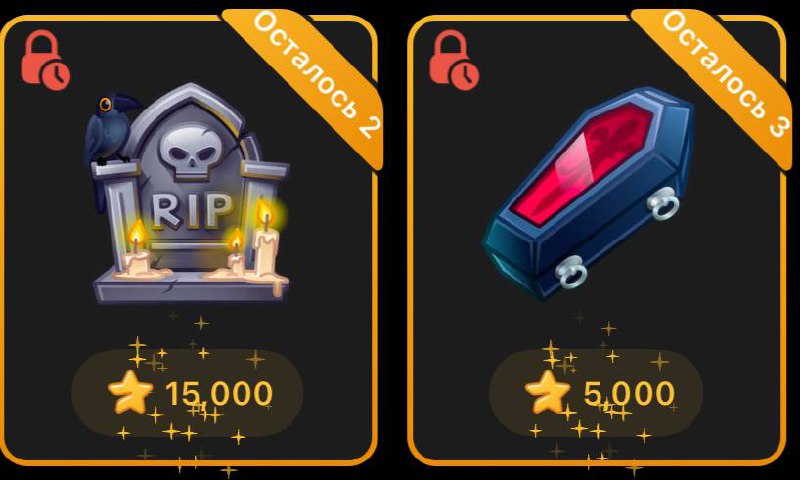Click the raven perched on the tombstone
Viewport: 800px width, 480px height.
pyautogui.click(x=110, y=130)
